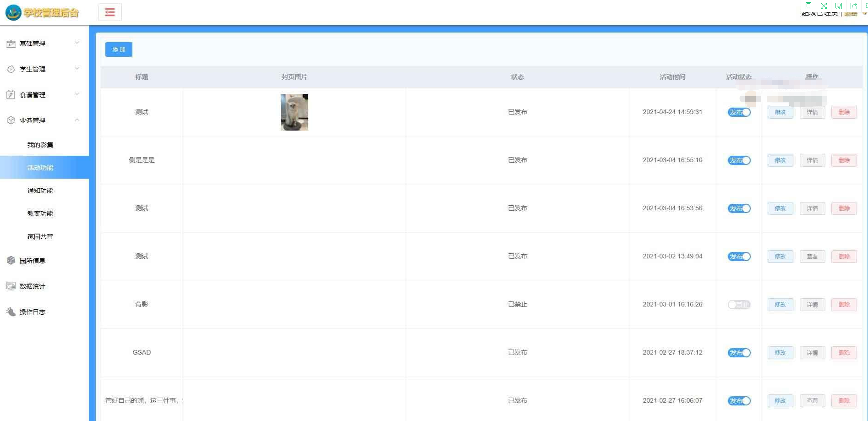Open 通知功能 submenu item

40,191
